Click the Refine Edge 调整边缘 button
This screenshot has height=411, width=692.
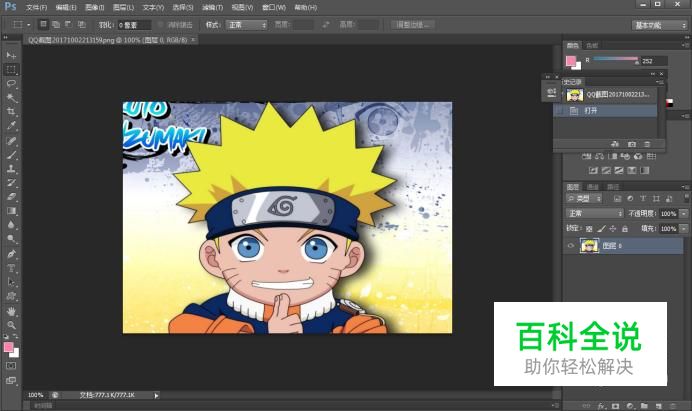coord(413,25)
